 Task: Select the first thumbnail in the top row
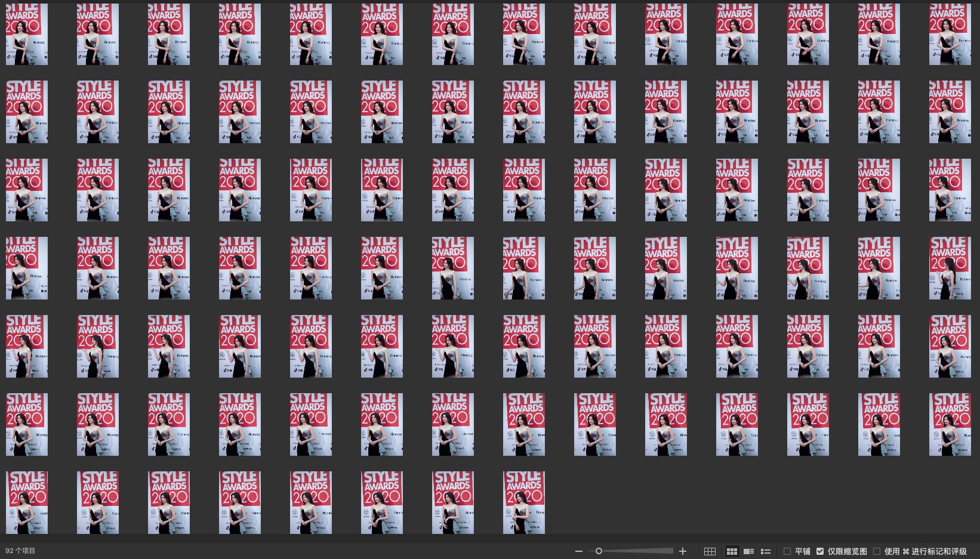pos(27,34)
